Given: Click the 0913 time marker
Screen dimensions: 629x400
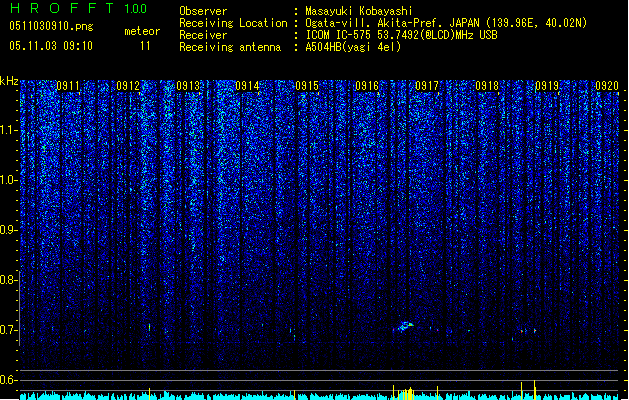Looking at the screenshot, I should [x=188, y=86].
